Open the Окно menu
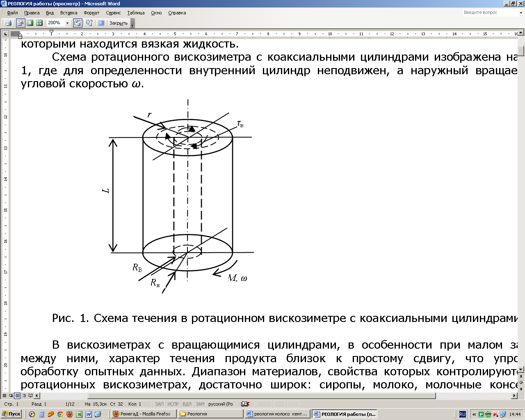This screenshot has width=525, height=420. [x=156, y=13]
